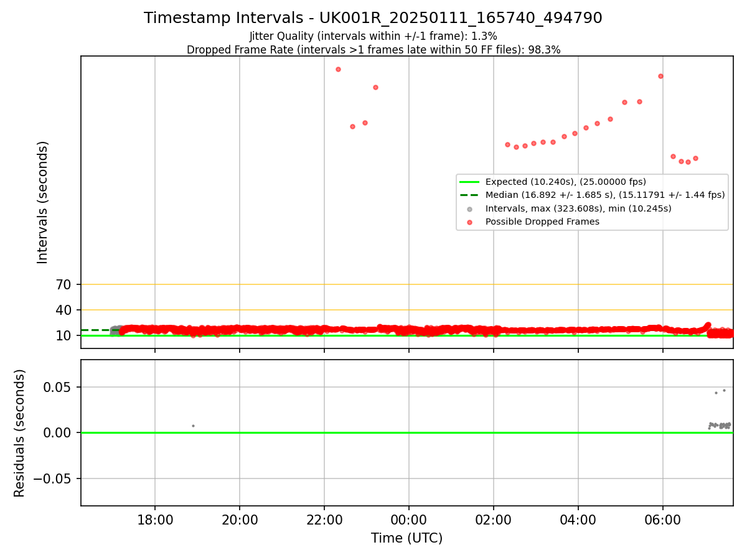The height and width of the screenshot is (560, 747).
Task: Click the 40 tick label on intervals axis
Action: click(x=64, y=310)
